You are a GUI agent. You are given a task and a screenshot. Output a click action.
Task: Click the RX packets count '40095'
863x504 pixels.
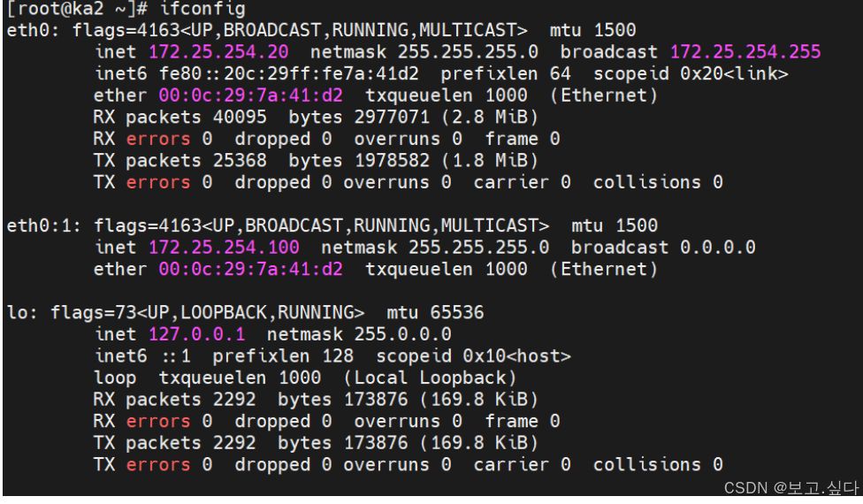240,117
